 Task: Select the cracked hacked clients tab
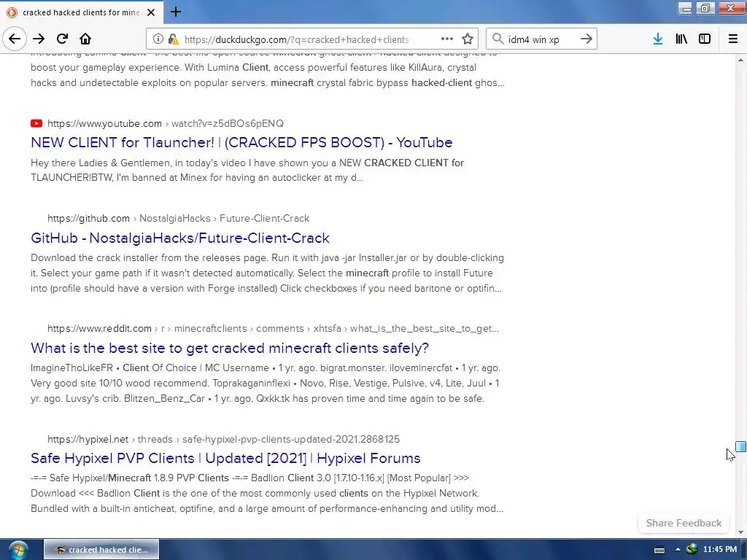(x=82, y=12)
